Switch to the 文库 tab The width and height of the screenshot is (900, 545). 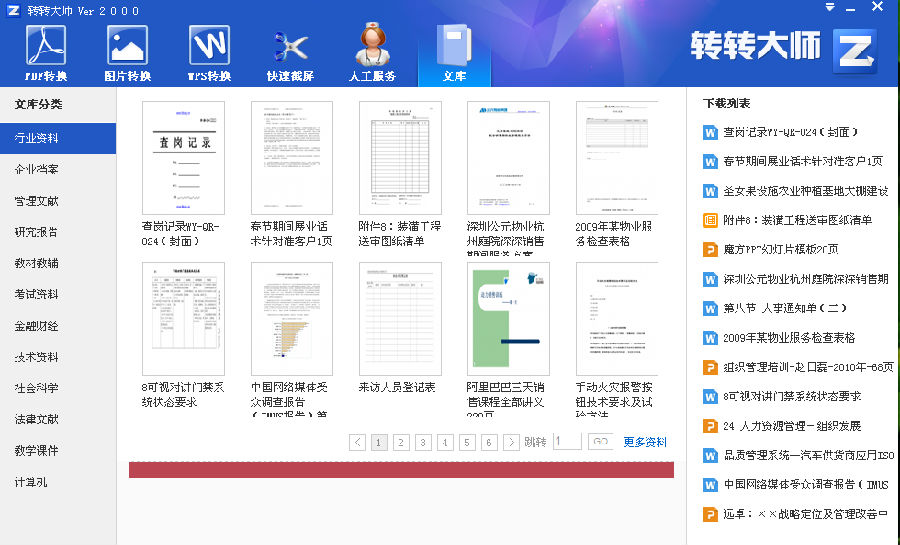pyautogui.click(x=454, y=53)
